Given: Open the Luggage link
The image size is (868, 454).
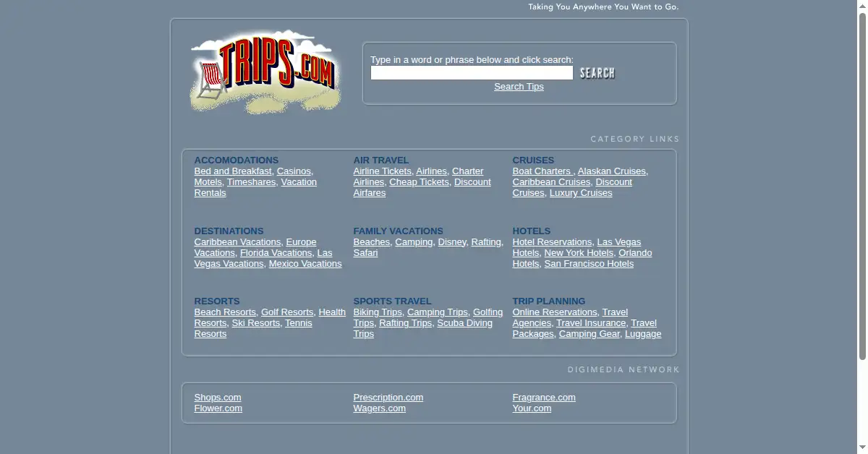Looking at the screenshot, I should coord(643,334).
